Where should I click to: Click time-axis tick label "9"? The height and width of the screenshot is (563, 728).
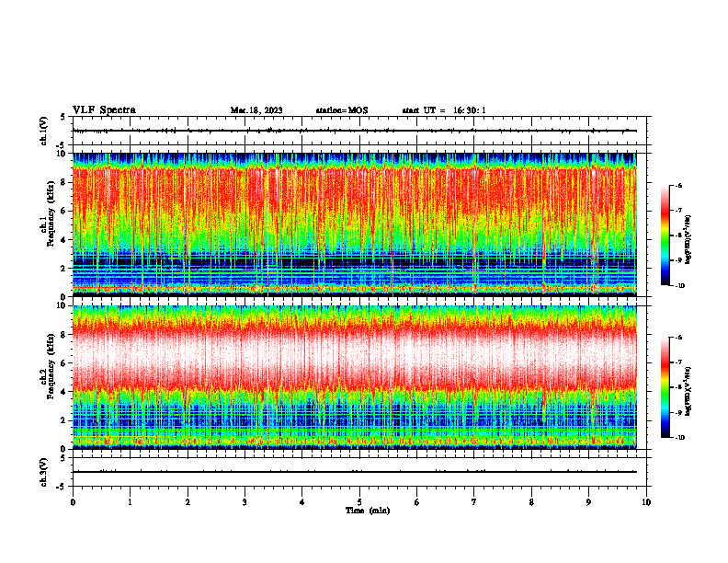588,502
